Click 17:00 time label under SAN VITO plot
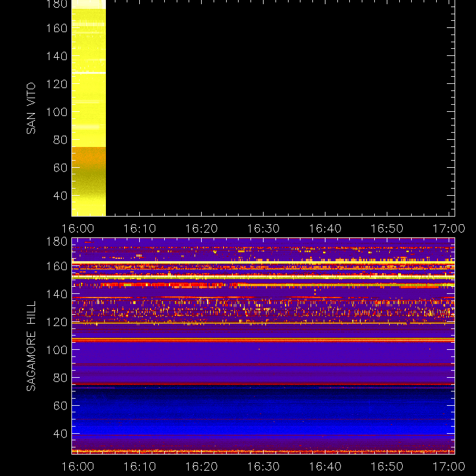This screenshot has width=476, height=476. (x=449, y=228)
